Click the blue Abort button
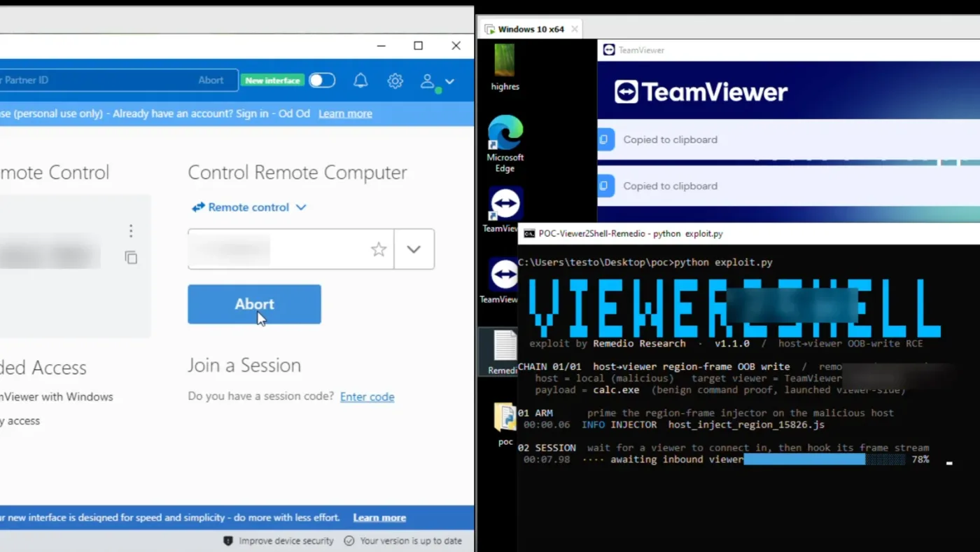This screenshot has width=980, height=552. coord(254,304)
